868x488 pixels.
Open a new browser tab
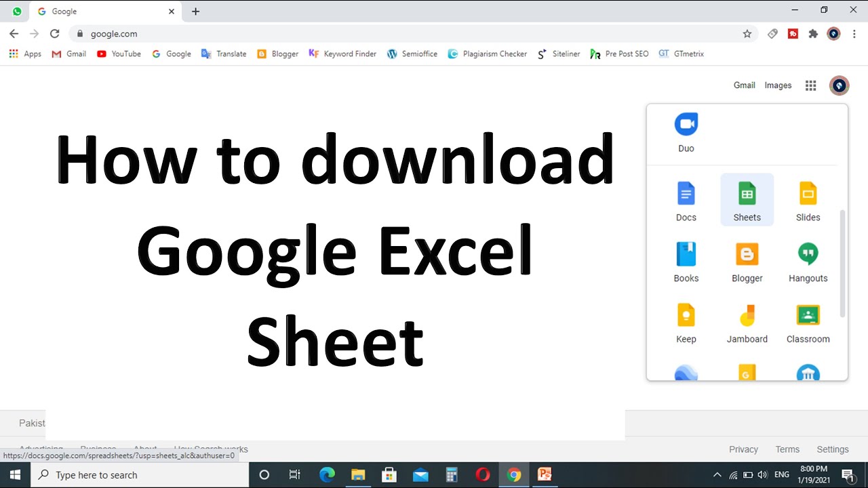(195, 12)
